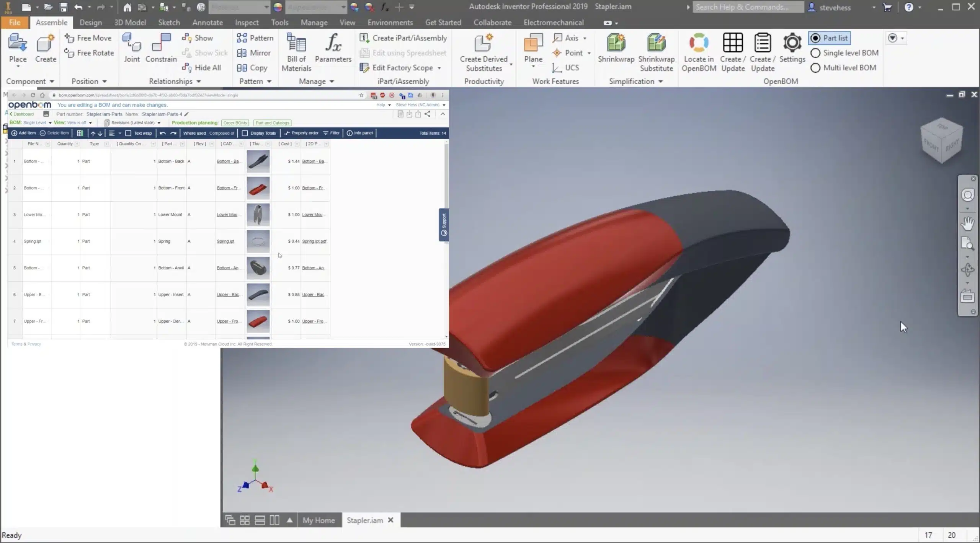Click the ViewCube in the viewport
Image resolution: width=980 pixels, height=543 pixels.
941,140
